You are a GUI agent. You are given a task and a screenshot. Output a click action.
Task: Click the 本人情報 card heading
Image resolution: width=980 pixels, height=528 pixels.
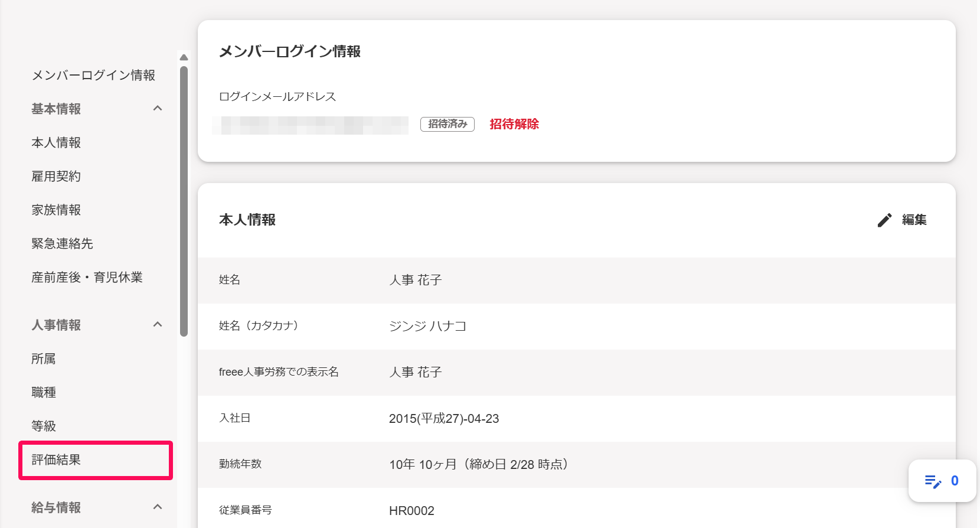[x=247, y=220]
